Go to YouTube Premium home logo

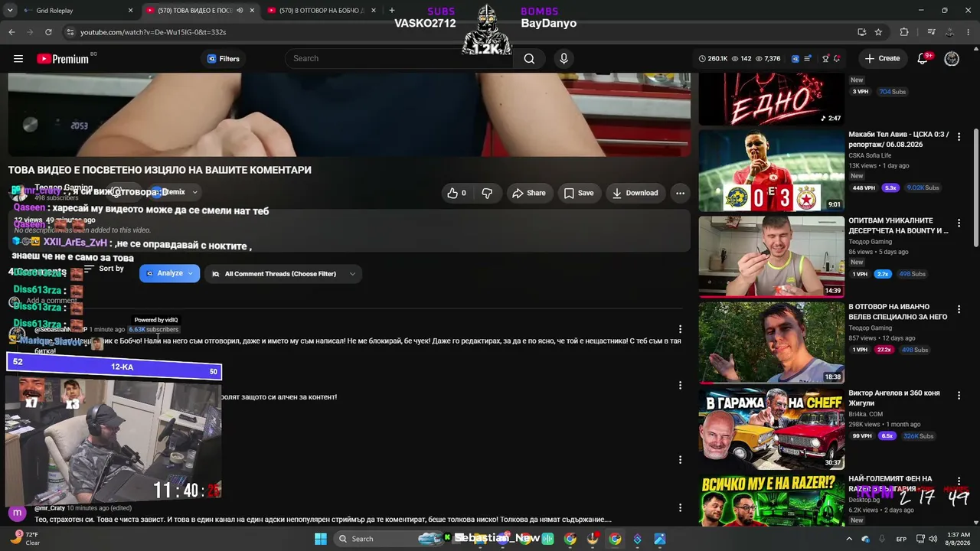63,59
